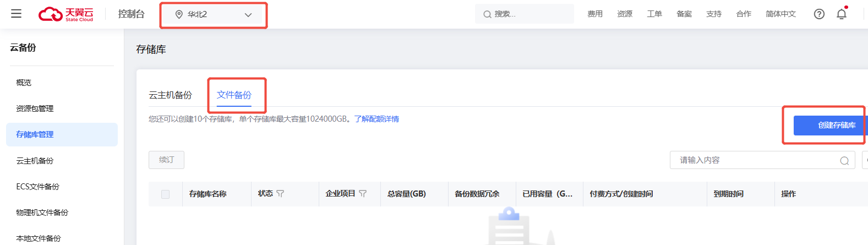Expand the 华北2 region dropdown
The height and width of the screenshot is (245, 868).
(x=248, y=15)
